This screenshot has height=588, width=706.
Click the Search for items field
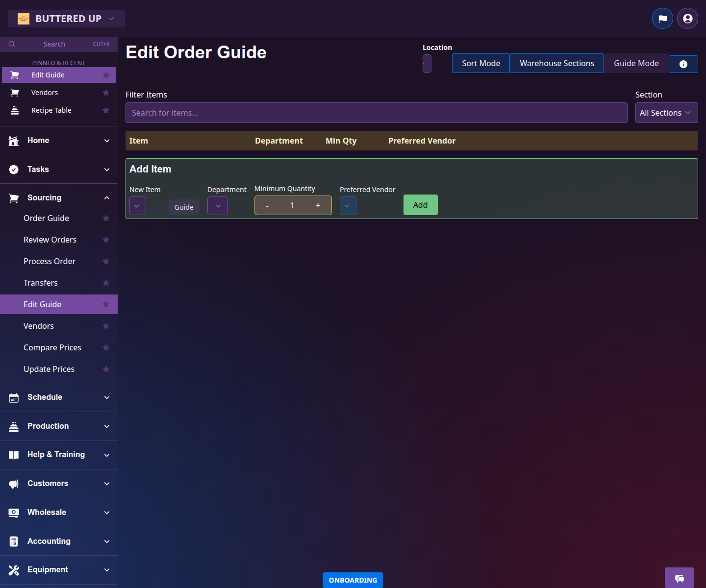click(x=376, y=113)
